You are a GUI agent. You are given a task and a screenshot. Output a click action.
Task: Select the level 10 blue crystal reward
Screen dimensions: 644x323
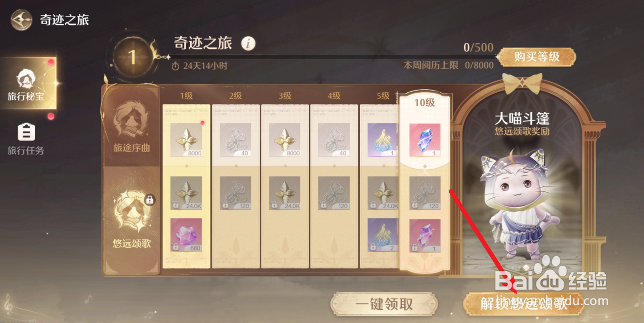coord(425,140)
